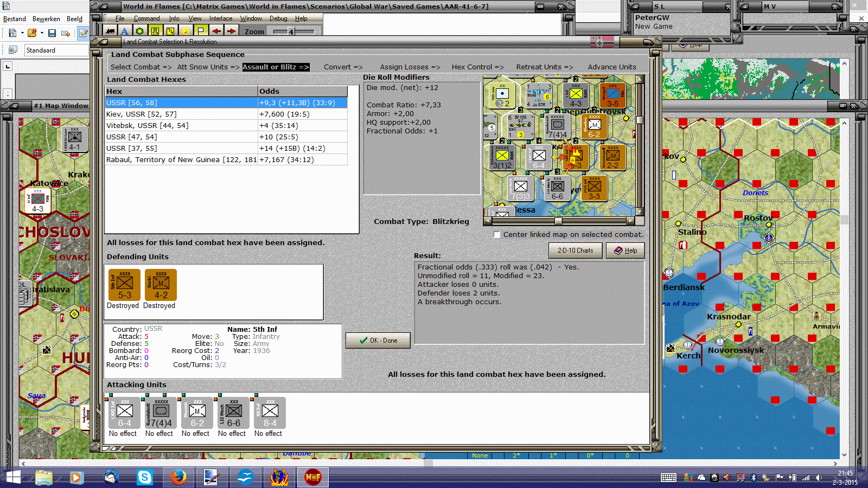Open the Interface menu

pyautogui.click(x=221, y=18)
